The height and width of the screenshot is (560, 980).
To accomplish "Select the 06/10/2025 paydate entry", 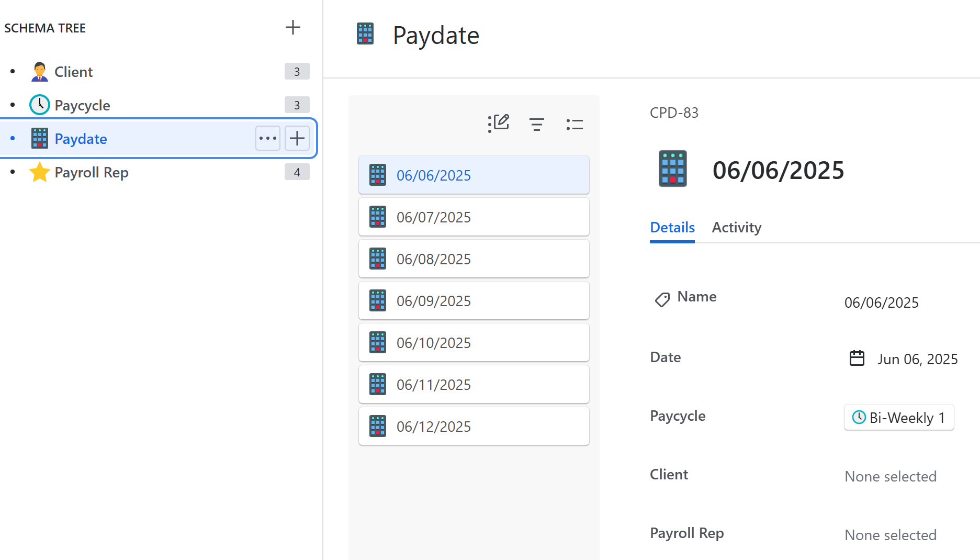I will (x=474, y=342).
